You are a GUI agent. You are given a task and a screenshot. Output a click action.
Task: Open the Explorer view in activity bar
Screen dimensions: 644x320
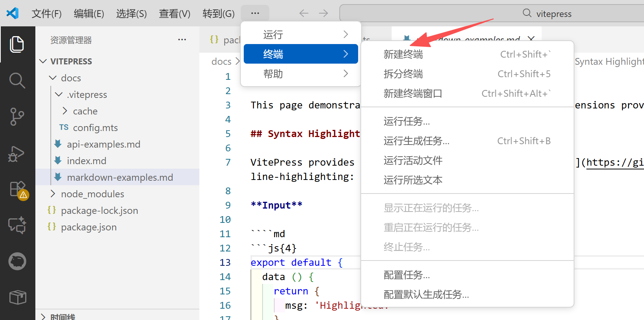click(x=17, y=44)
